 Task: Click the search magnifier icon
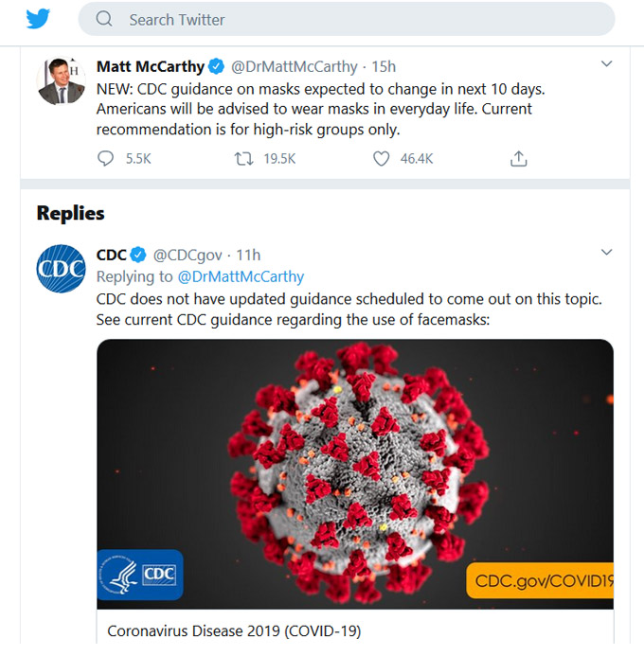coord(104,19)
